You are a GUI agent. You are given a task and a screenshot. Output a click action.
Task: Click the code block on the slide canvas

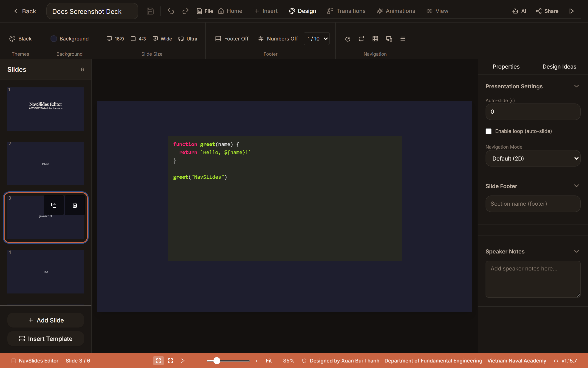tap(285, 198)
